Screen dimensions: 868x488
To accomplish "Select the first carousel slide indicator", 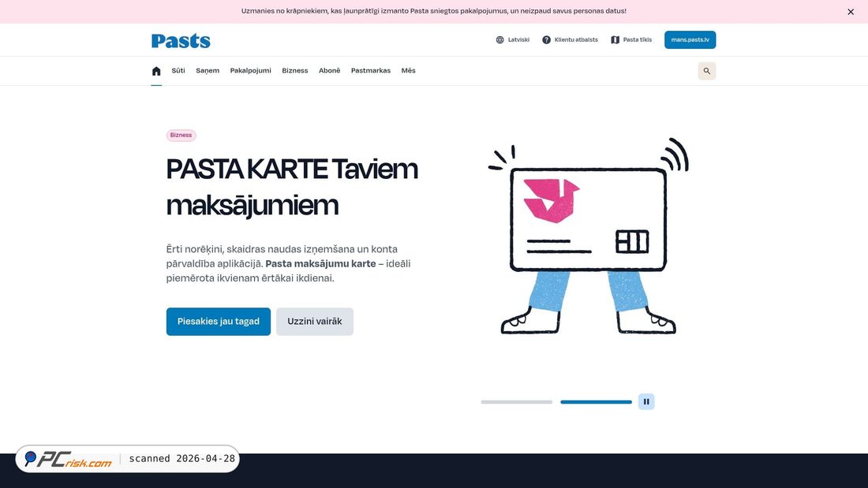I will point(517,402).
